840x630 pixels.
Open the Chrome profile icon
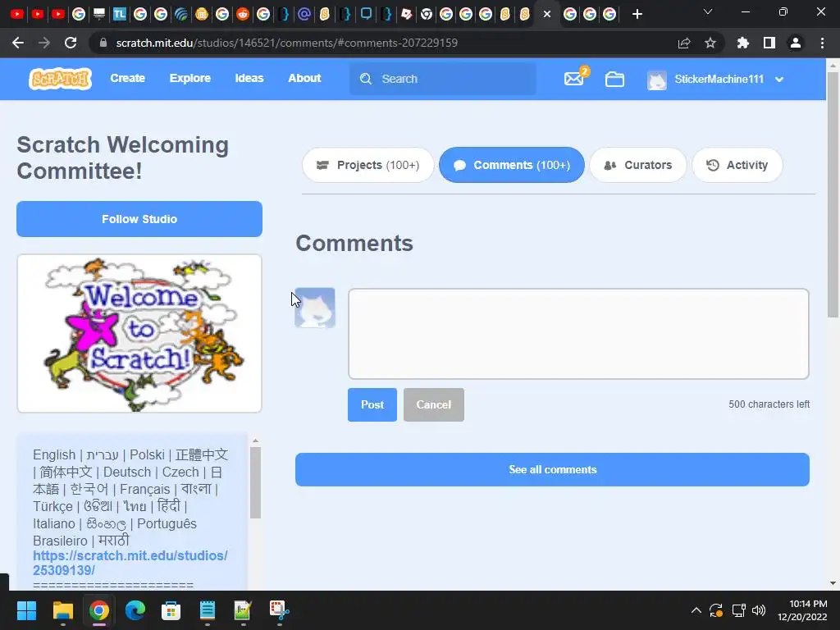pos(796,43)
